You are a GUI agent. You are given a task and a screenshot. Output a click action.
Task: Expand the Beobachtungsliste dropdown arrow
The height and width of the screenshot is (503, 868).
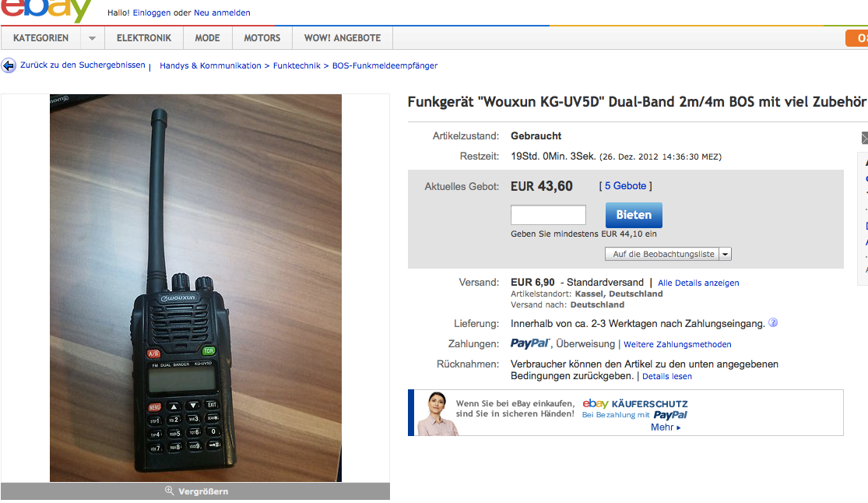click(726, 254)
